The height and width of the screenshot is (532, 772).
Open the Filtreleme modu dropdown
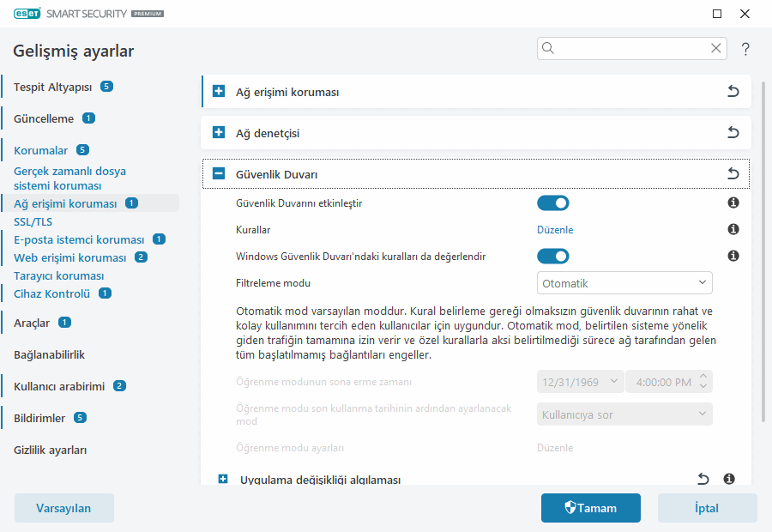(x=624, y=283)
